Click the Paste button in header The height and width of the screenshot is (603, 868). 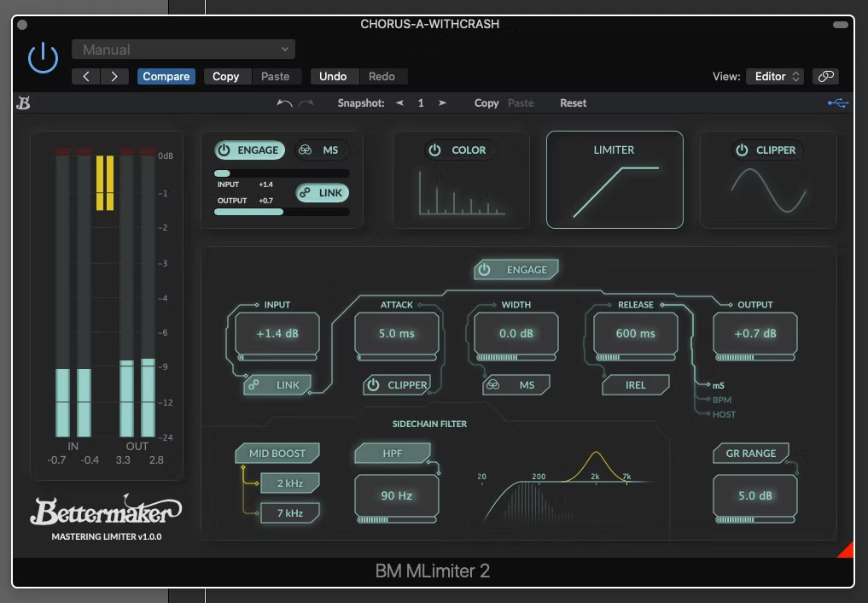275,76
